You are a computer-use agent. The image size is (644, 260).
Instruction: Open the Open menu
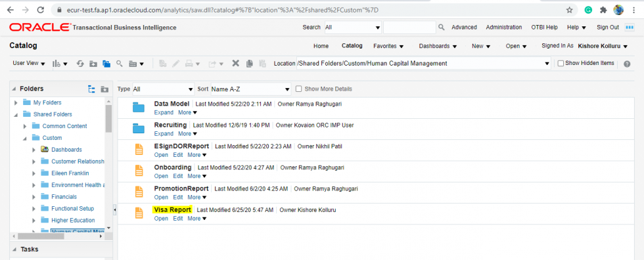(x=516, y=46)
